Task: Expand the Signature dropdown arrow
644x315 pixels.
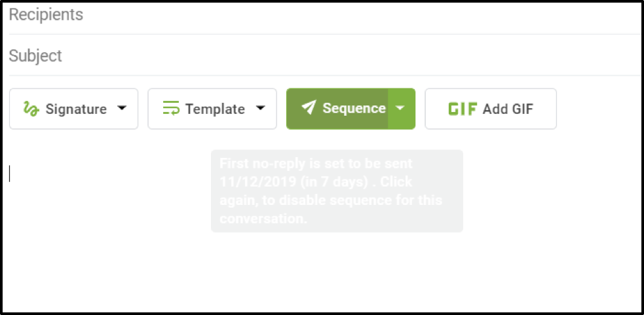Action: point(122,108)
